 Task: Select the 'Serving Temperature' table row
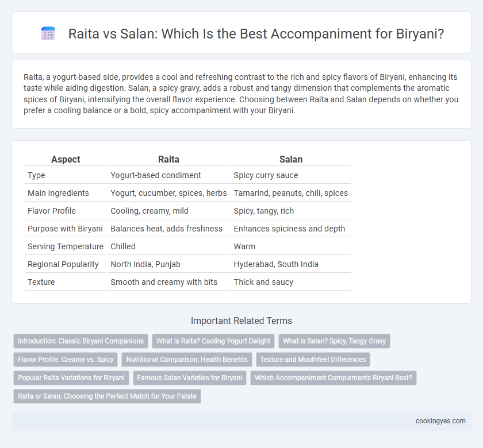click(x=187, y=246)
